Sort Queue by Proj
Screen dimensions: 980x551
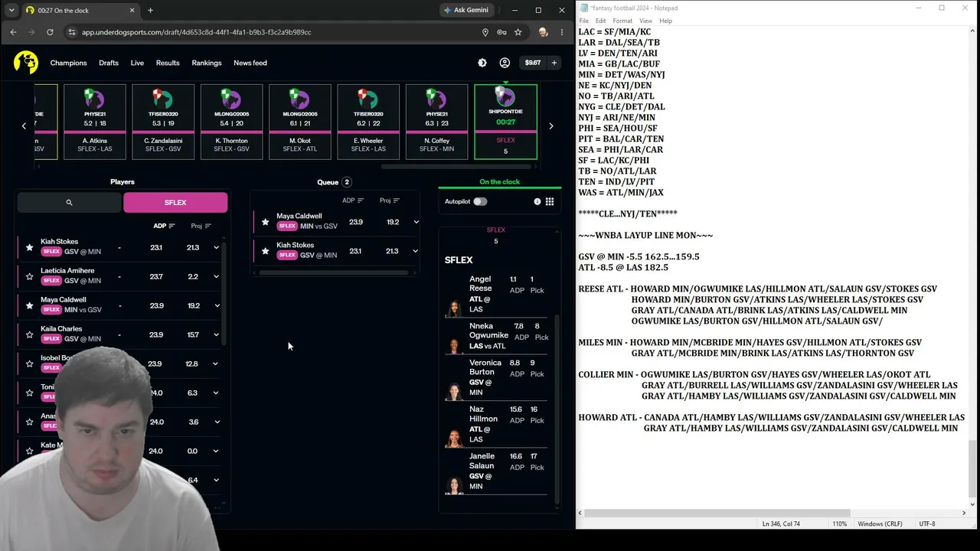390,201
